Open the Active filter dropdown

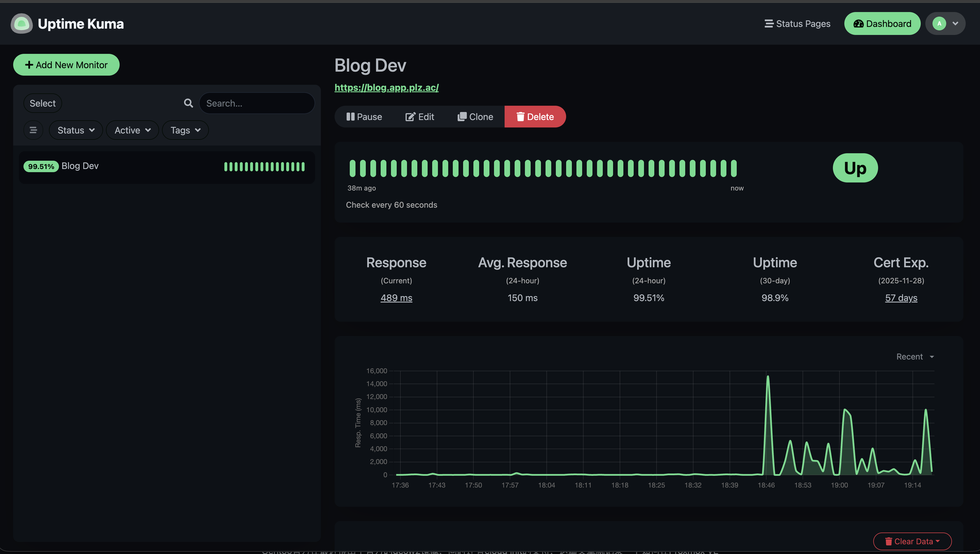pyautogui.click(x=133, y=130)
